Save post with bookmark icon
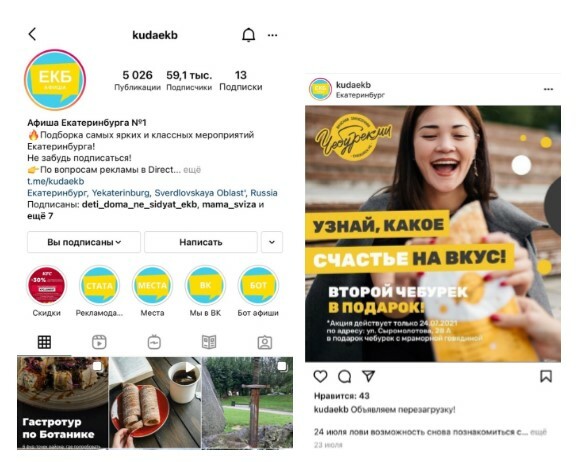 click(x=546, y=376)
